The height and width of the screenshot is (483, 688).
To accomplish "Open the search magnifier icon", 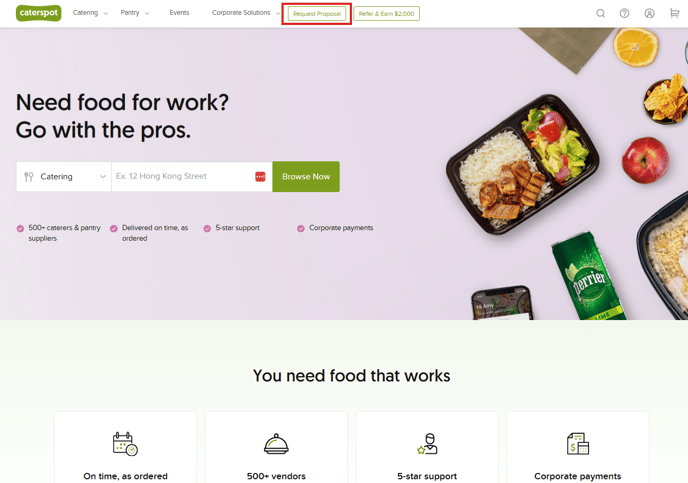I will point(600,13).
